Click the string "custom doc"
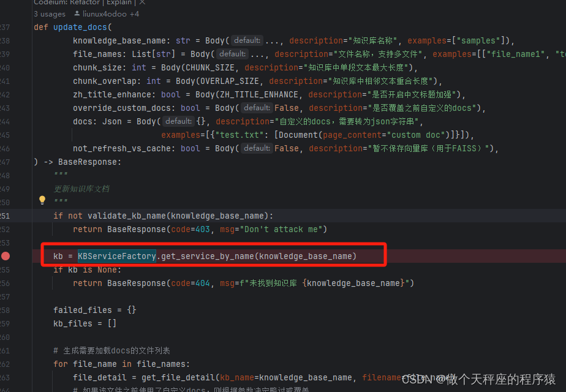This screenshot has height=392, width=566. 415,135
